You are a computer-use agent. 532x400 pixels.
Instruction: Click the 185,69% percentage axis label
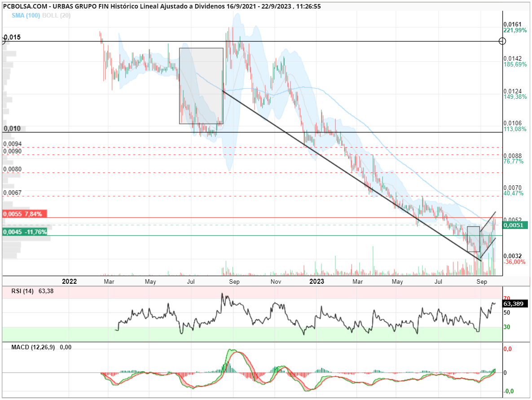coord(515,64)
